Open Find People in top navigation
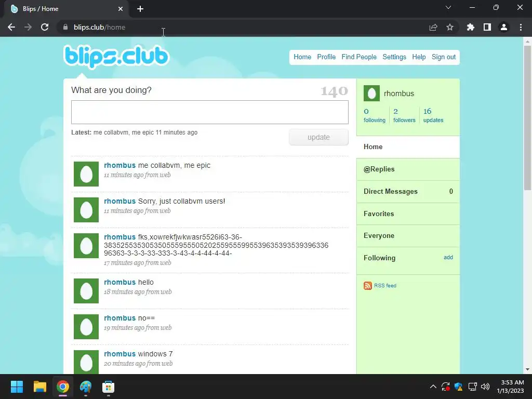The height and width of the screenshot is (399, 532). coord(359,57)
